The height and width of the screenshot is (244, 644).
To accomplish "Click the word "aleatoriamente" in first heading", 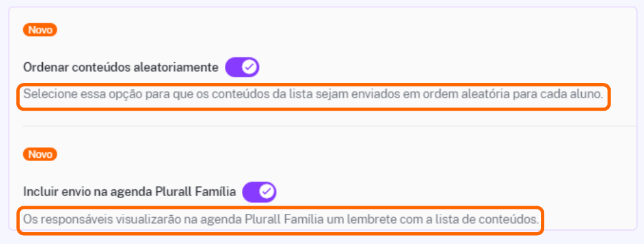I will (177, 68).
